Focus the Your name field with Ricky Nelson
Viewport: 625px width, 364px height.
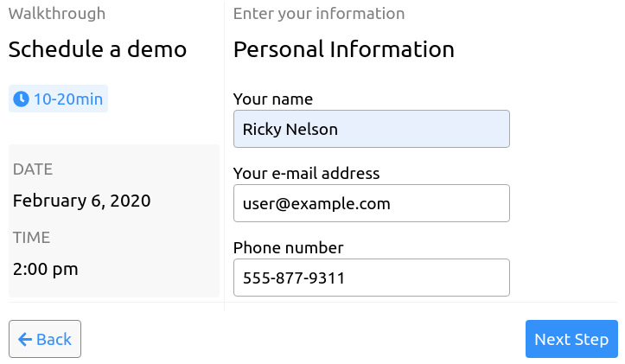tap(372, 129)
